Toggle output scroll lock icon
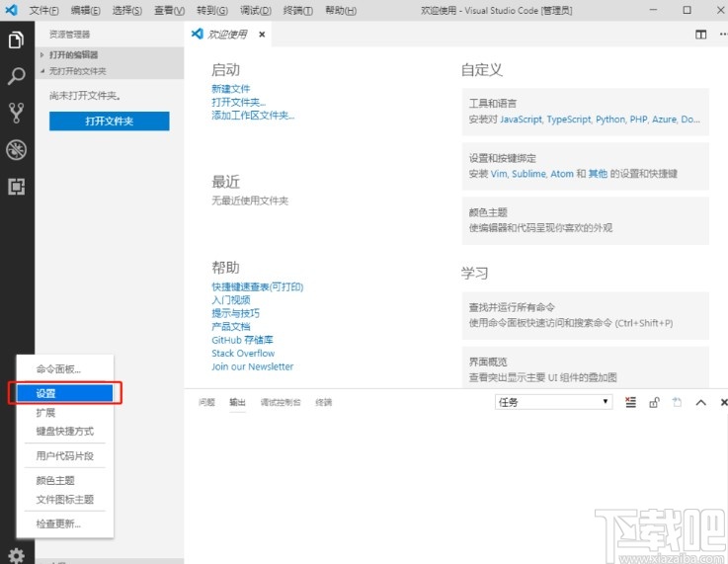 point(654,402)
